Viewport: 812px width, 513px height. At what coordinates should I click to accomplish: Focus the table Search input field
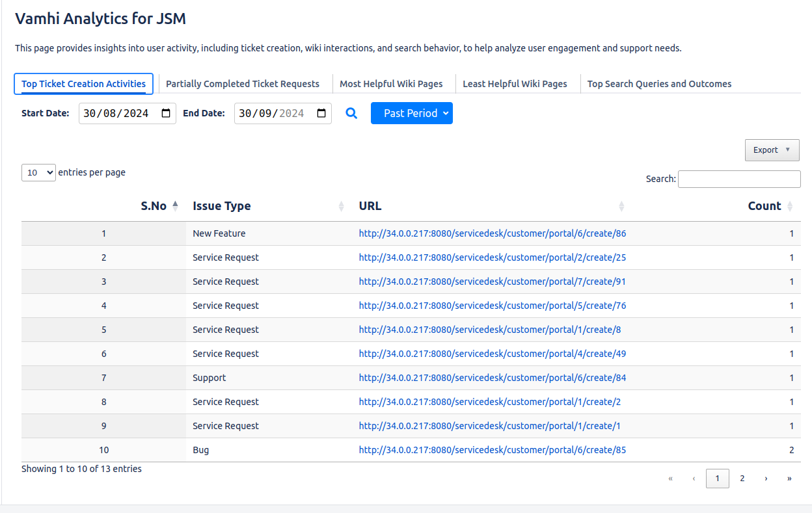(739, 179)
